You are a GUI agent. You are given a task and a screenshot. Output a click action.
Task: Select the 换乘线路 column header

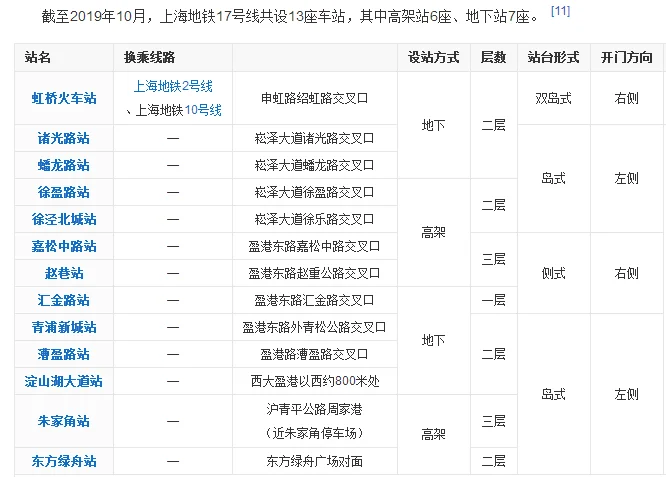(173, 57)
